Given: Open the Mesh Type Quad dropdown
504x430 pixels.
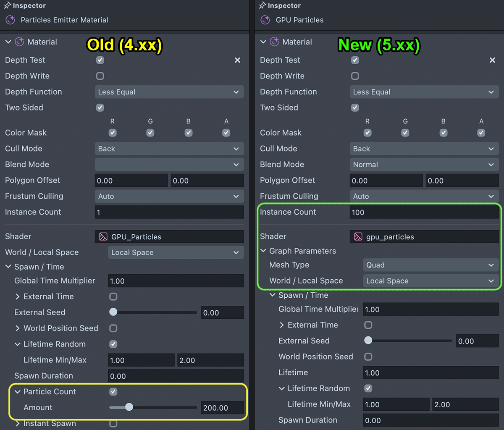Looking at the screenshot, I should pos(430,265).
